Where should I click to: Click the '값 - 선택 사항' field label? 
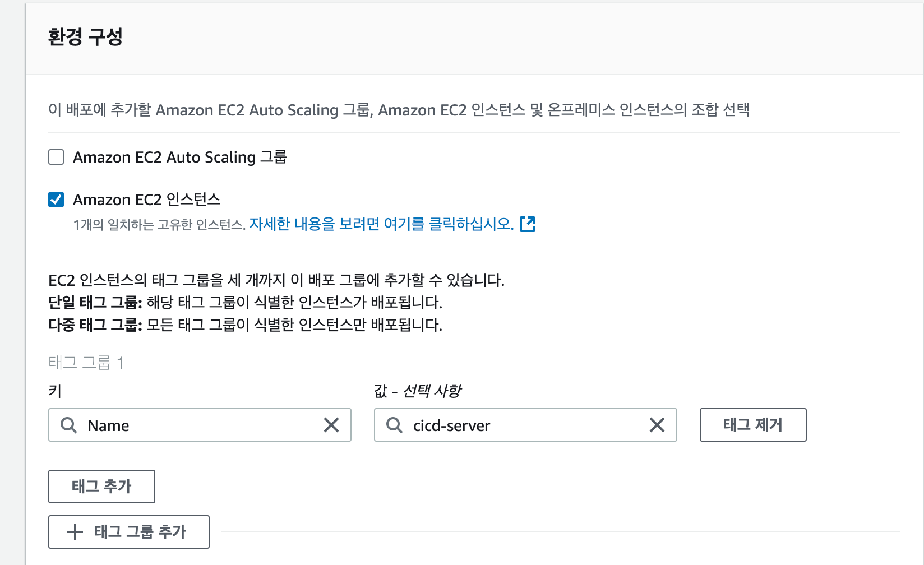tap(418, 391)
